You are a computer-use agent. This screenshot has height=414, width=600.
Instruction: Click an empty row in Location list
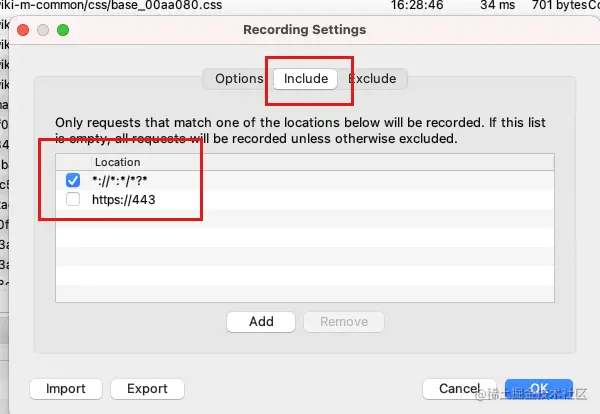[x=305, y=238]
